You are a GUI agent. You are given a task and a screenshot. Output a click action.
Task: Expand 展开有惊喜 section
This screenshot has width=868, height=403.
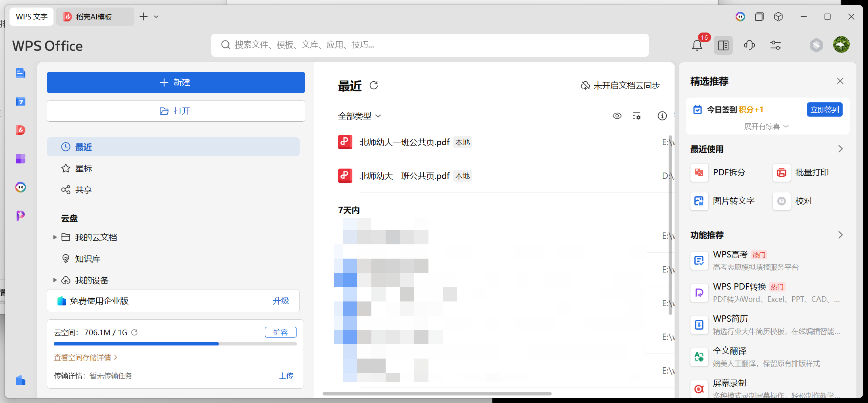tap(767, 127)
